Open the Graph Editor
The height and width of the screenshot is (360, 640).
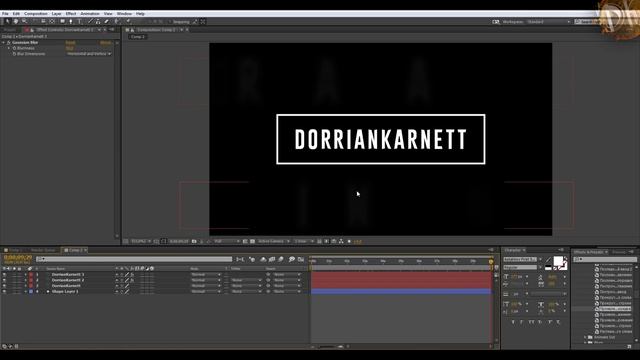[301, 259]
